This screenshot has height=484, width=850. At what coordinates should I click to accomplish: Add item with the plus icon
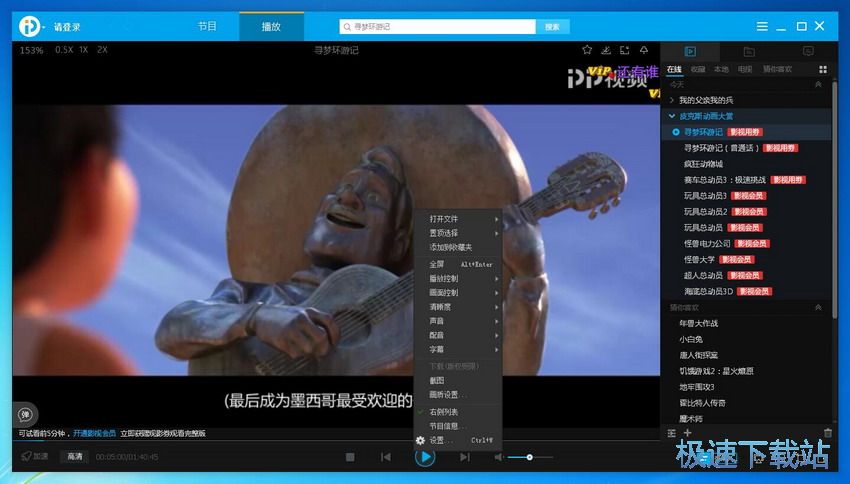click(x=687, y=433)
